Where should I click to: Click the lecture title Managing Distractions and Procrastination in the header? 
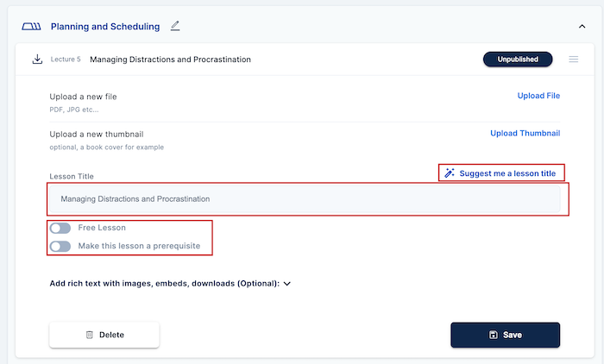point(170,60)
